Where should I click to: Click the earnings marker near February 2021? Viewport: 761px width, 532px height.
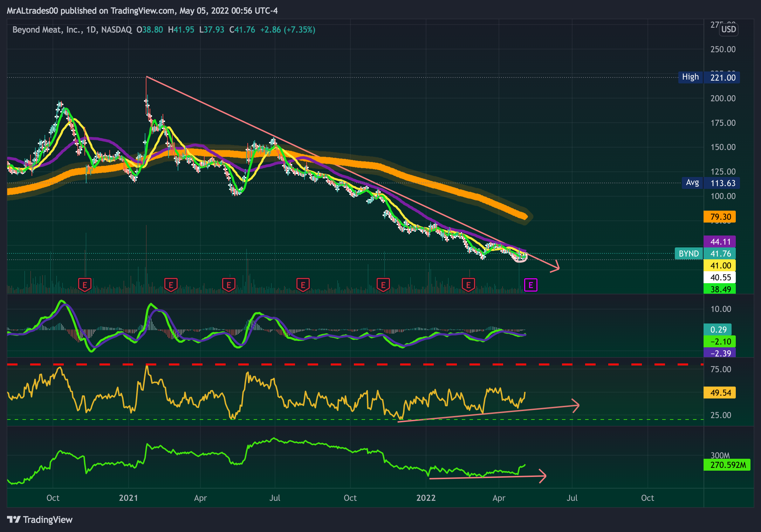[x=171, y=285]
